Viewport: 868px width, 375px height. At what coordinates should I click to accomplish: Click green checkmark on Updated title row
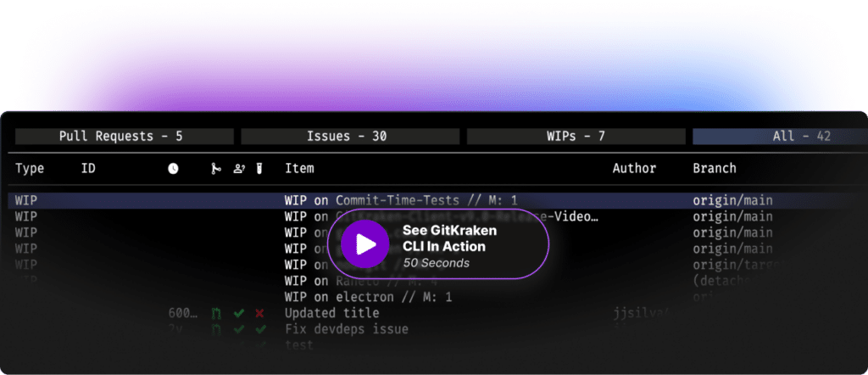click(239, 314)
